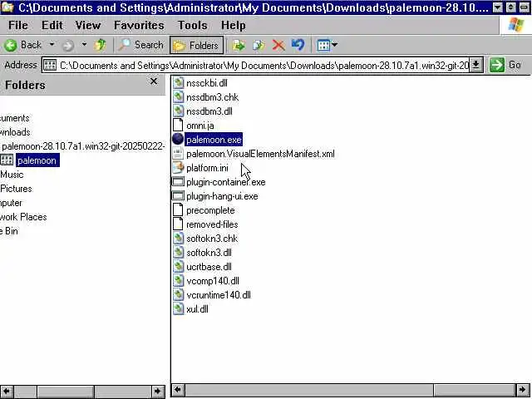The width and height of the screenshot is (532, 399).
Task: Open the Edit menu
Action: (52, 25)
